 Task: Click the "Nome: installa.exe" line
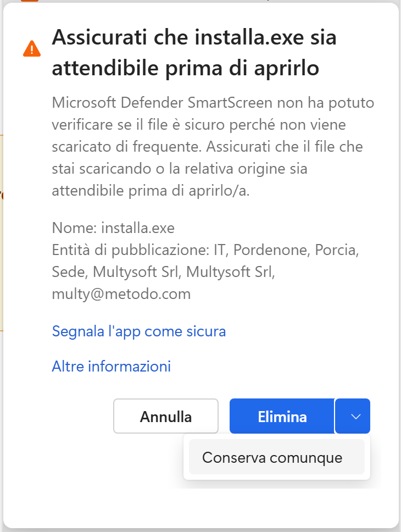(113, 228)
